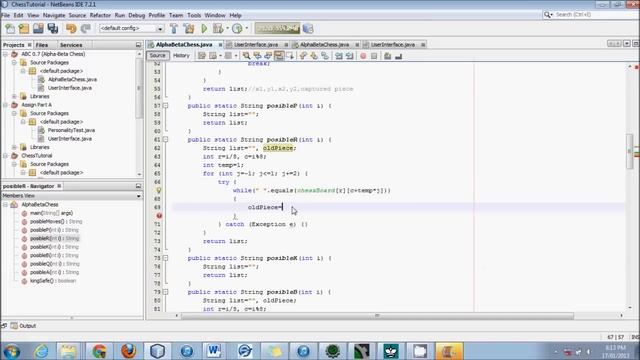Click the editor horizontal scrollbar thumb
The height and width of the screenshot is (360, 640).
tap(377, 316)
